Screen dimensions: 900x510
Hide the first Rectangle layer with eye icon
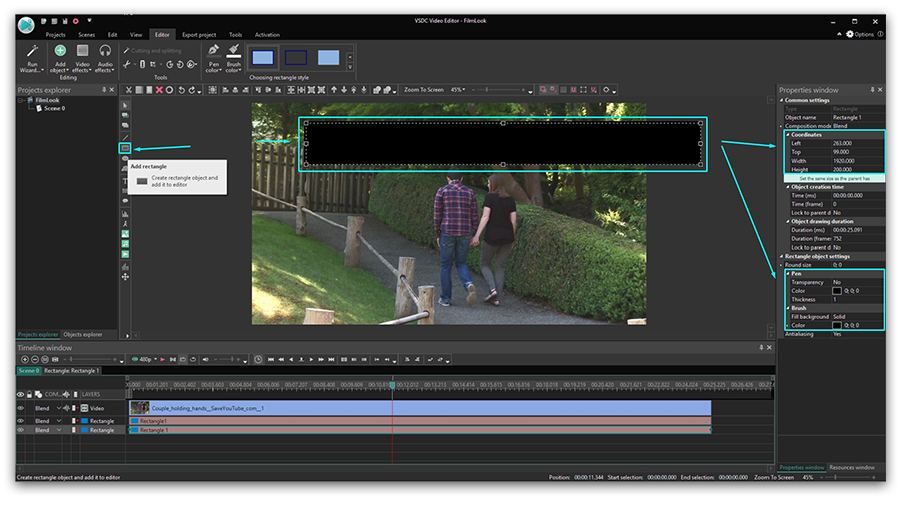20,421
